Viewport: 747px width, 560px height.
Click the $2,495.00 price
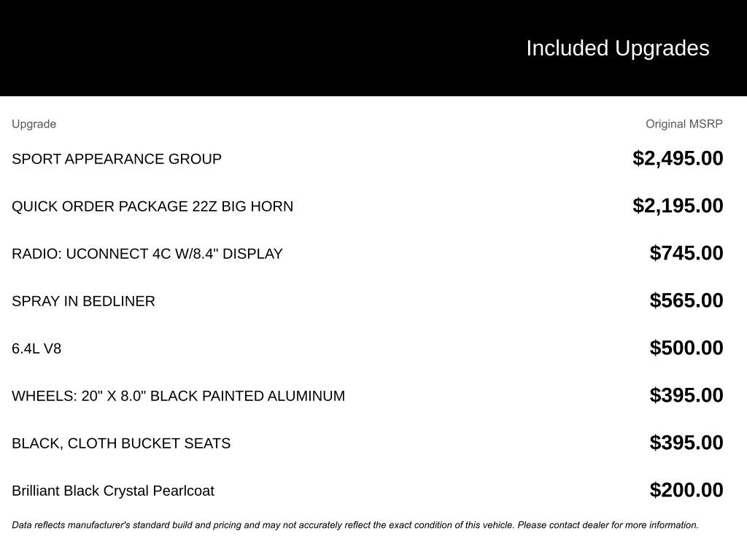coord(678,158)
